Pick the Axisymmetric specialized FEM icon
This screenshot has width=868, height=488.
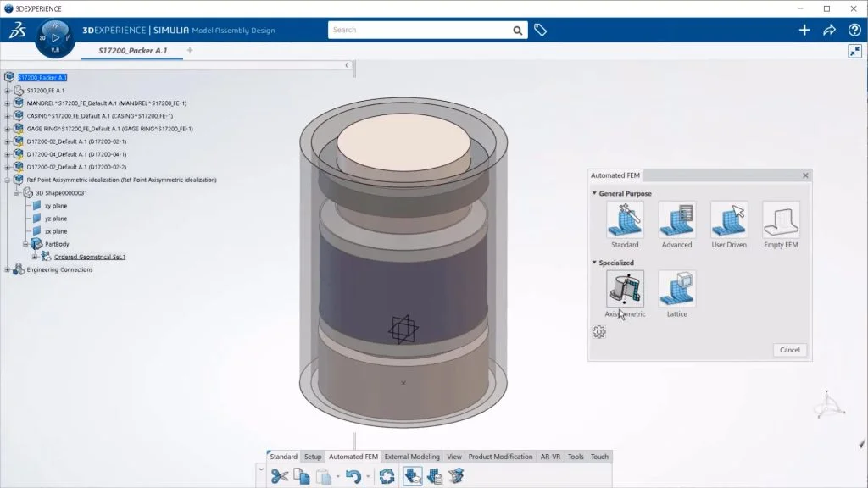(x=624, y=291)
